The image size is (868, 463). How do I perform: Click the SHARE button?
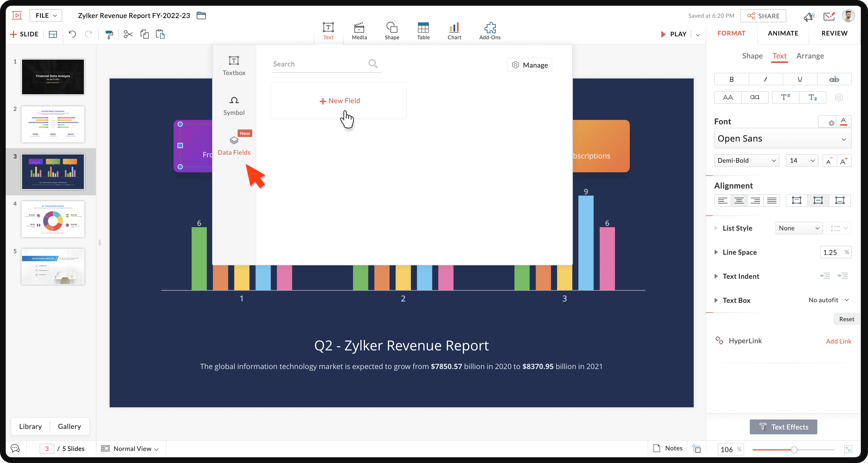click(x=763, y=16)
